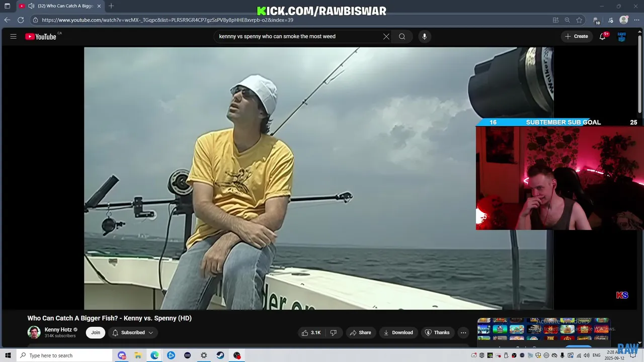
Task: Clear the YouTube search box text
Action: click(x=386, y=36)
